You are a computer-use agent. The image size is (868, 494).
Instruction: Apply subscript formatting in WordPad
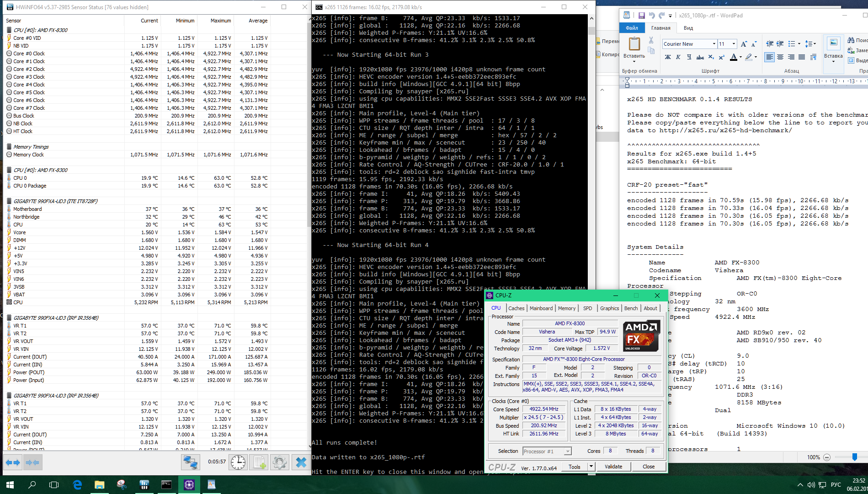click(x=711, y=57)
